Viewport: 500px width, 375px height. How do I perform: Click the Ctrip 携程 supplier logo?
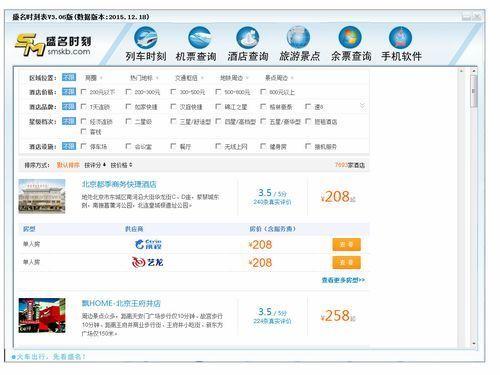point(148,244)
